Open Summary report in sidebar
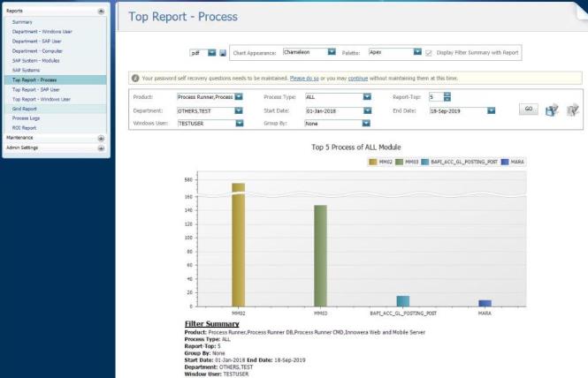 (x=22, y=22)
